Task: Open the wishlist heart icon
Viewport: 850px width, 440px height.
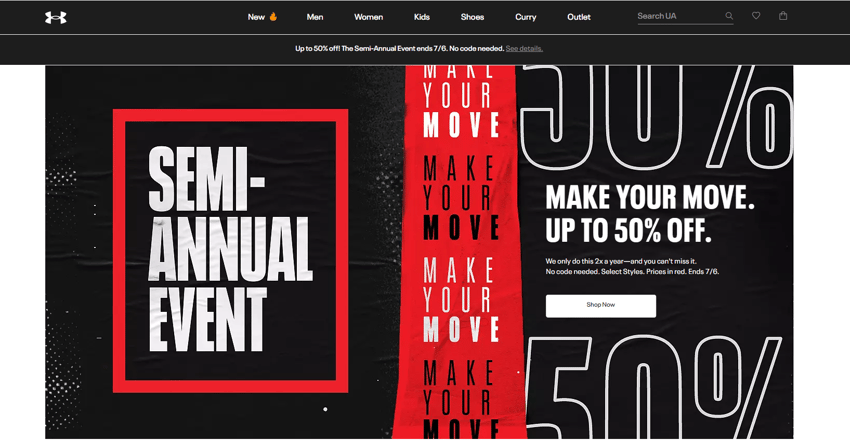Action: click(756, 16)
